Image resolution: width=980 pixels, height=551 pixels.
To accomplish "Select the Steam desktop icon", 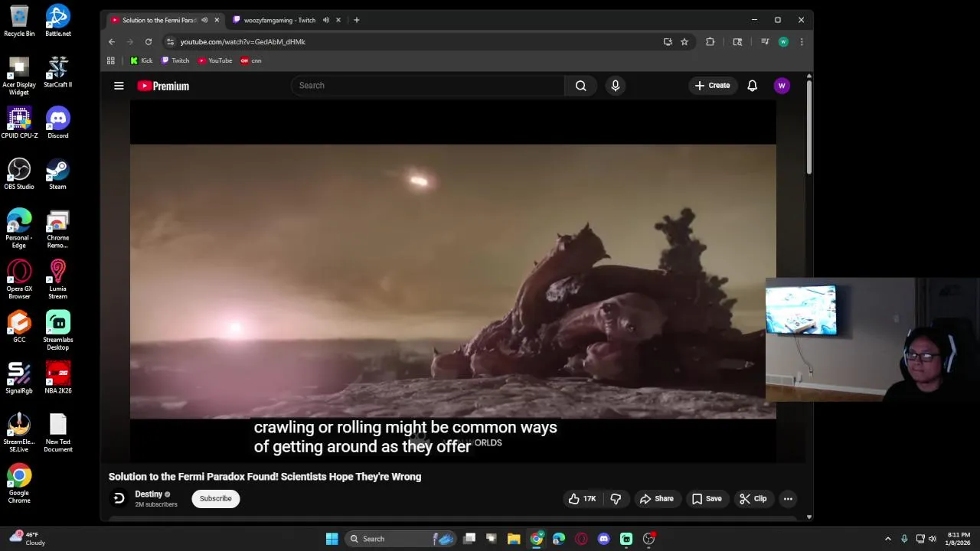I will [57, 174].
